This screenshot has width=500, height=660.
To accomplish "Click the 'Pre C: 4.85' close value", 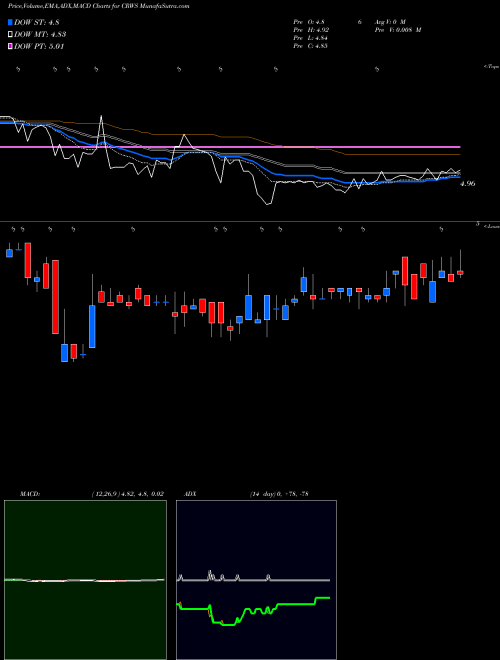I will [x=311, y=46].
